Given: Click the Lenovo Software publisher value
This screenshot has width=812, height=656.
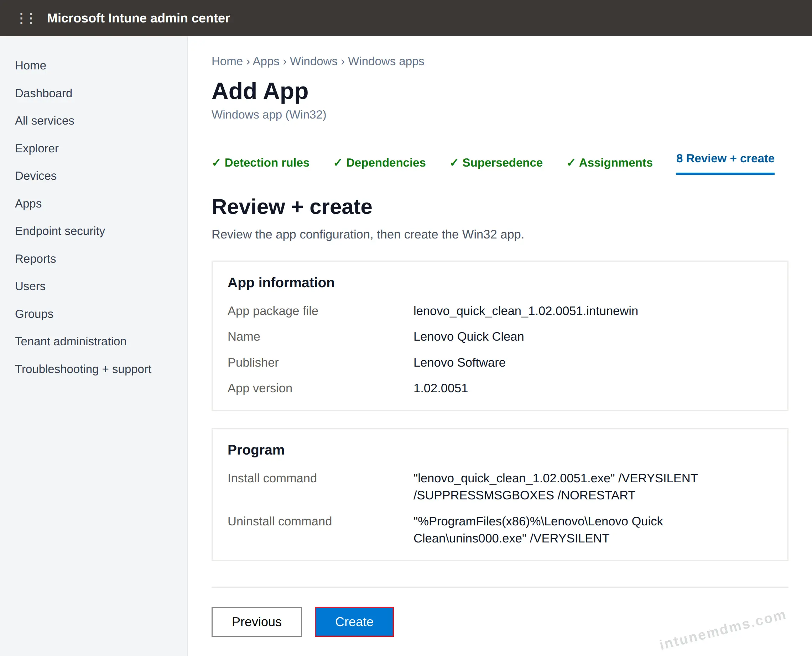Looking at the screenshot, I should coord(459,362).
